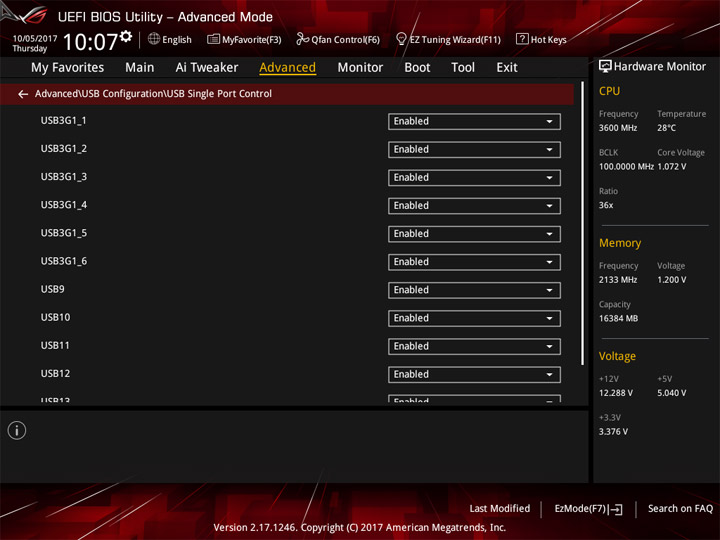Screen dimensions: 720x540
Task: Click the Hardware Monitor screen icon
Action: pyautogui.click(x=605, y=67)
